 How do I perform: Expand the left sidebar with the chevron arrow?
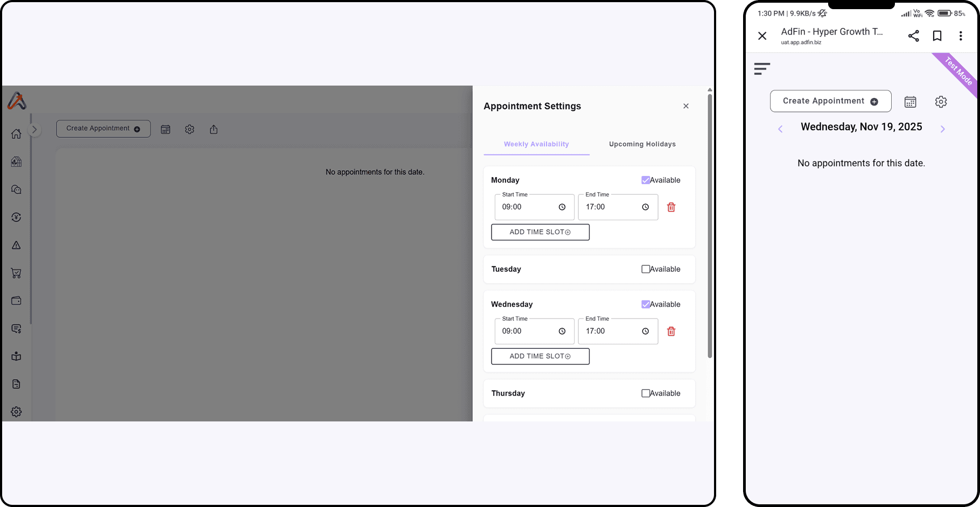point(34,129)
